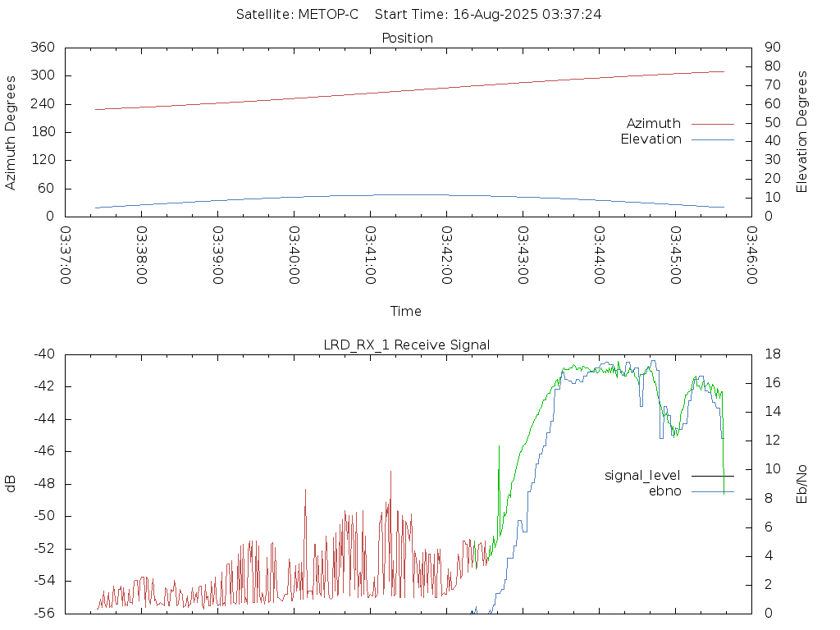Click the Azimuth Degrees axis label
This screenshot has height=630, width=840.
click(x=10, y=132)
